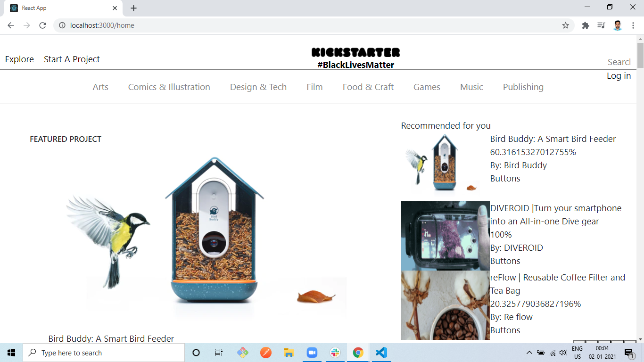Select the Games category
The width and height of the screenshot is (644, 362).
pos(427,87)
